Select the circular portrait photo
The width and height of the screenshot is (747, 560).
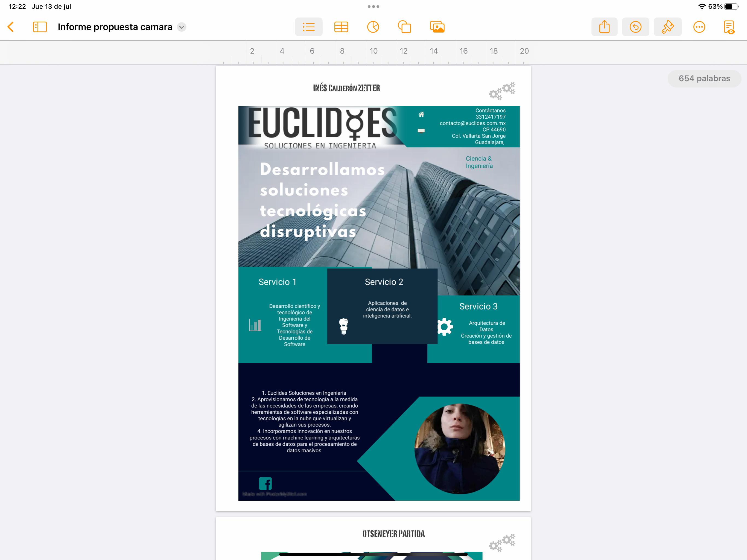(460, 448)
